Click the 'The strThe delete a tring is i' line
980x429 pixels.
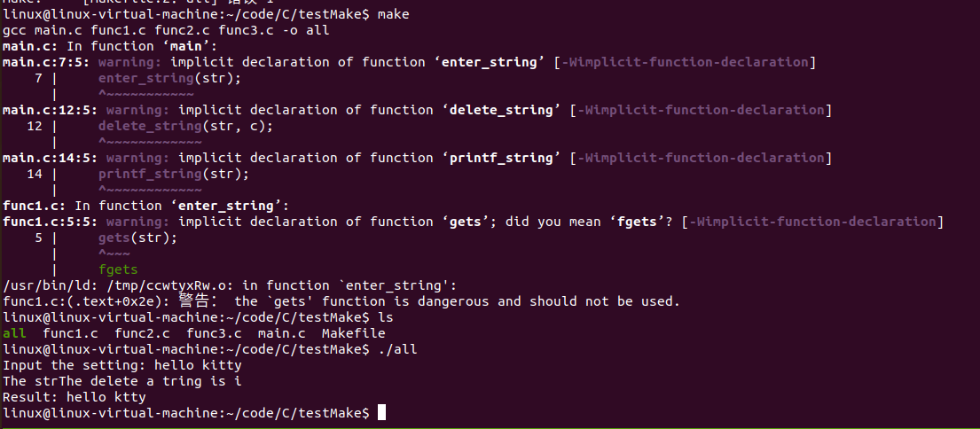[x=122, y=381]
